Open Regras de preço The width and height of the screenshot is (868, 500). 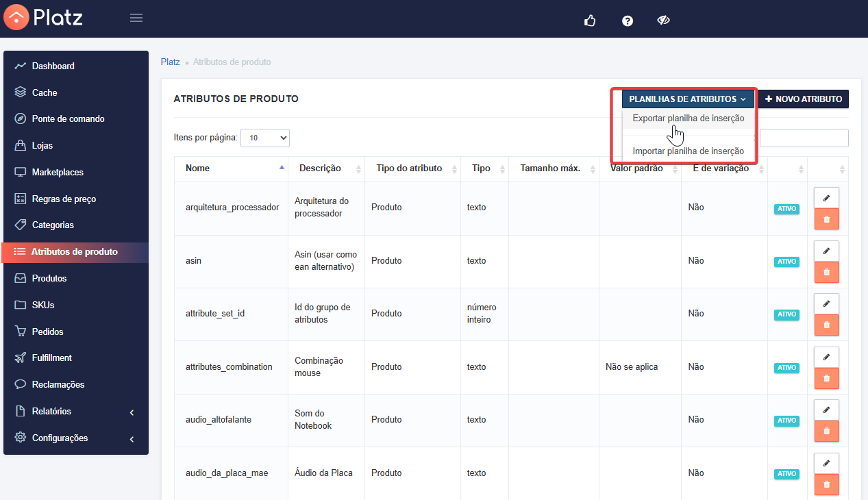(x=76, y=199)
